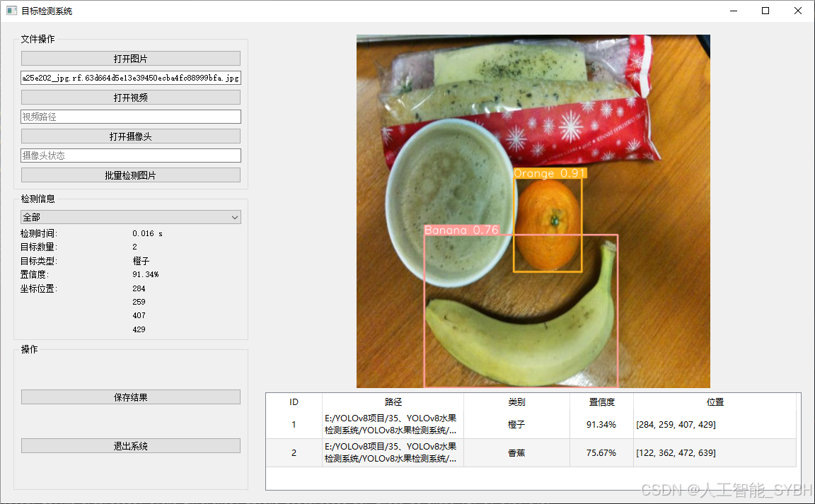Viewport: 815px width, 504px height.
Task: Select the 类别 column header
Action: click(516, 402)
